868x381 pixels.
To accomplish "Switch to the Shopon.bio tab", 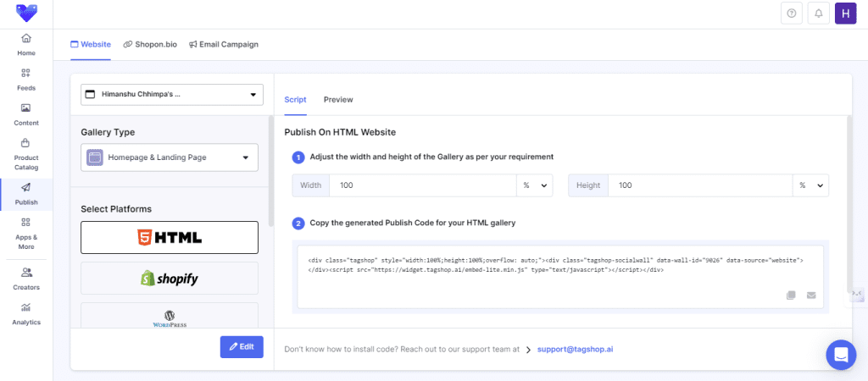I will point(149,44).
